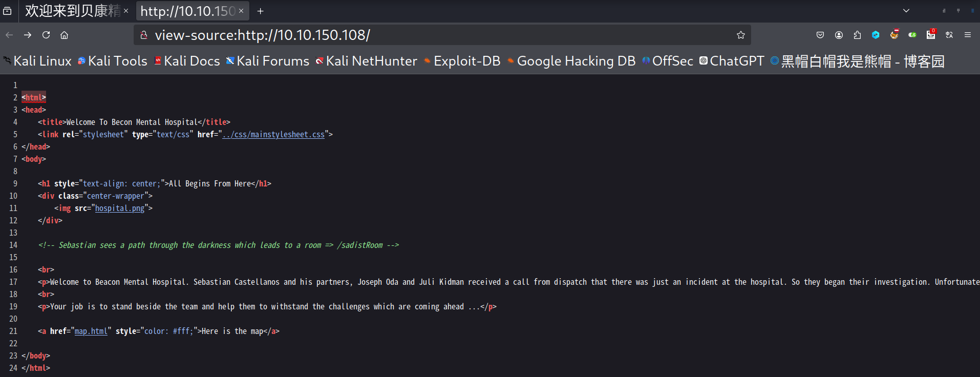Viewport: 980px width, 377px height.
Task: Open the browser home page
Action: point(64,35)
